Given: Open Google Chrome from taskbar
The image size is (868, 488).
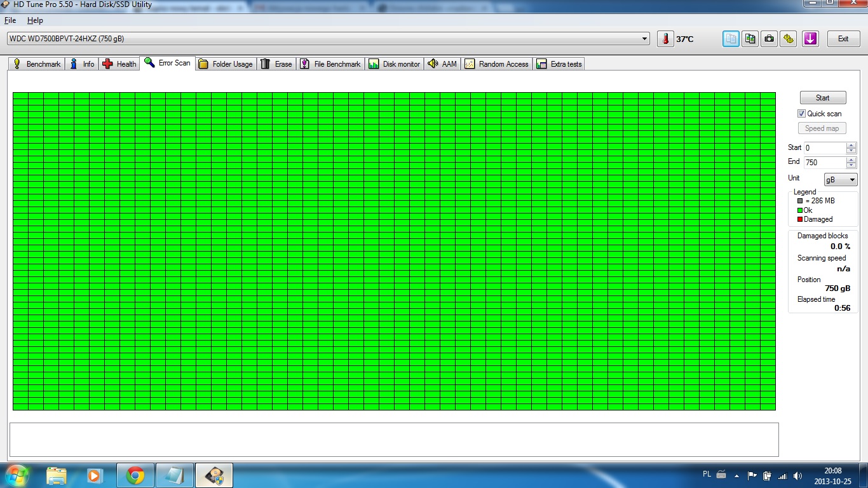Looking at the screenshot, I should [135, 475].
